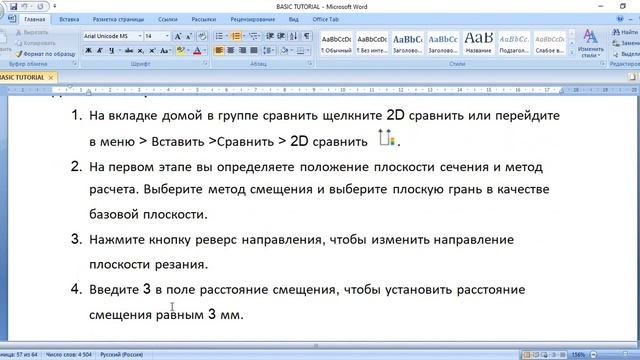Shrink font size with small A icon
Screen dimensions: 640x360
pyautogui.click(x=189, y=36)
